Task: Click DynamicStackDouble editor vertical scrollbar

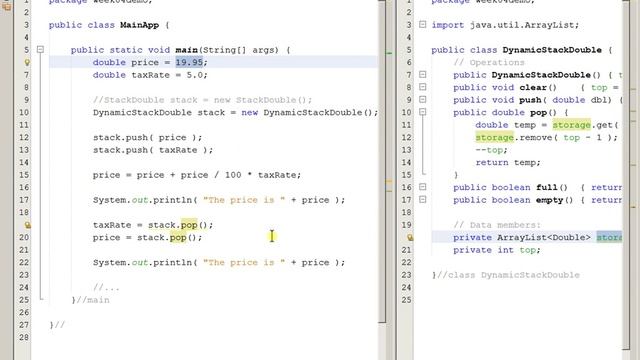Action: (x=626, y=175)
